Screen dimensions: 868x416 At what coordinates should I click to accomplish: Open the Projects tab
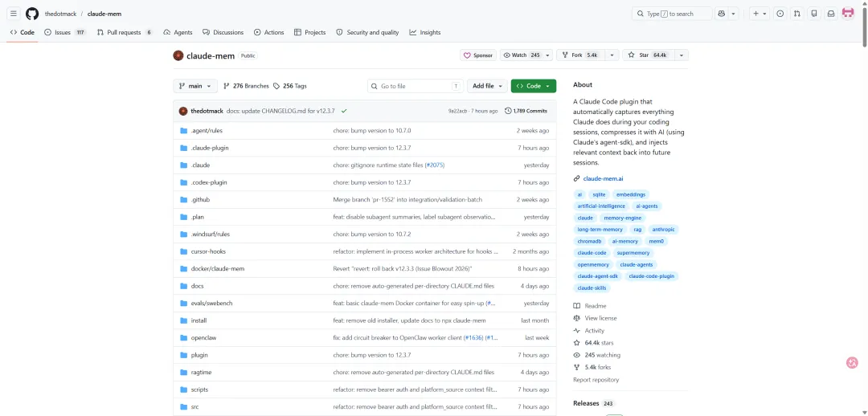(x=310, y=33)
